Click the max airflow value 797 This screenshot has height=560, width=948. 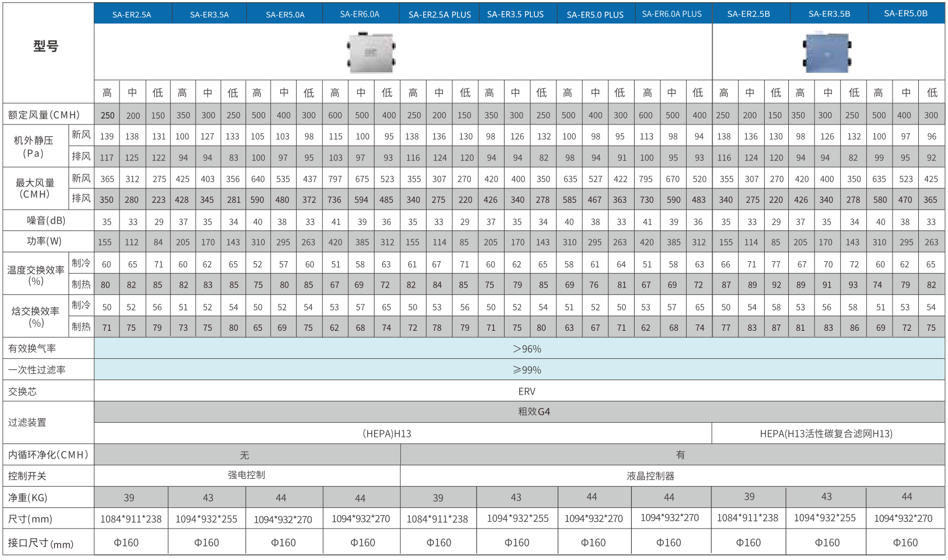335,179
